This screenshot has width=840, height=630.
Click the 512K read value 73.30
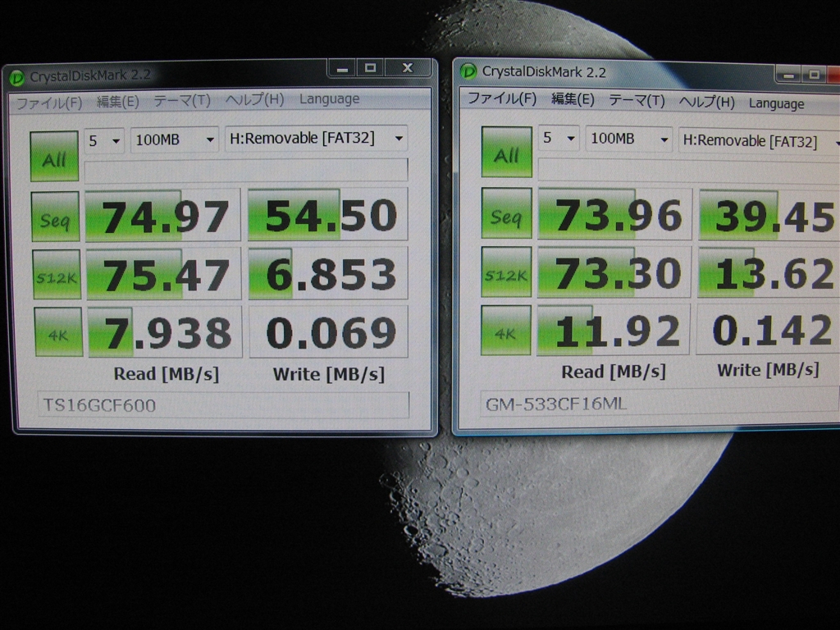[614, 272]
